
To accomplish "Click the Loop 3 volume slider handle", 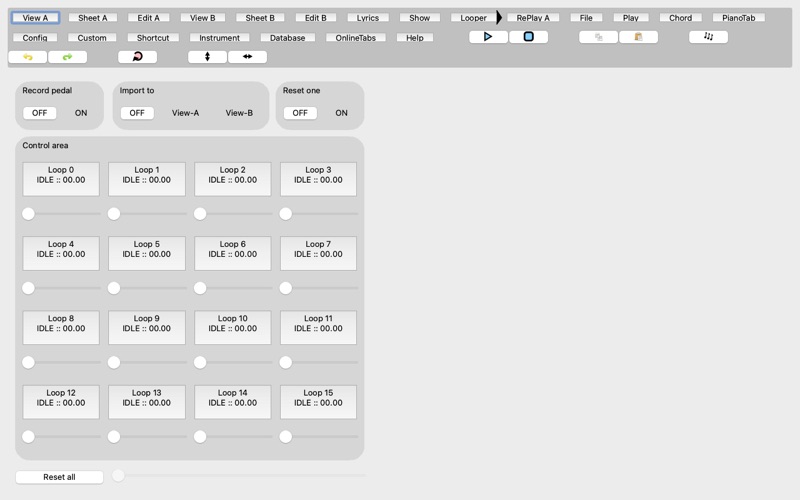I will [286, 214].
